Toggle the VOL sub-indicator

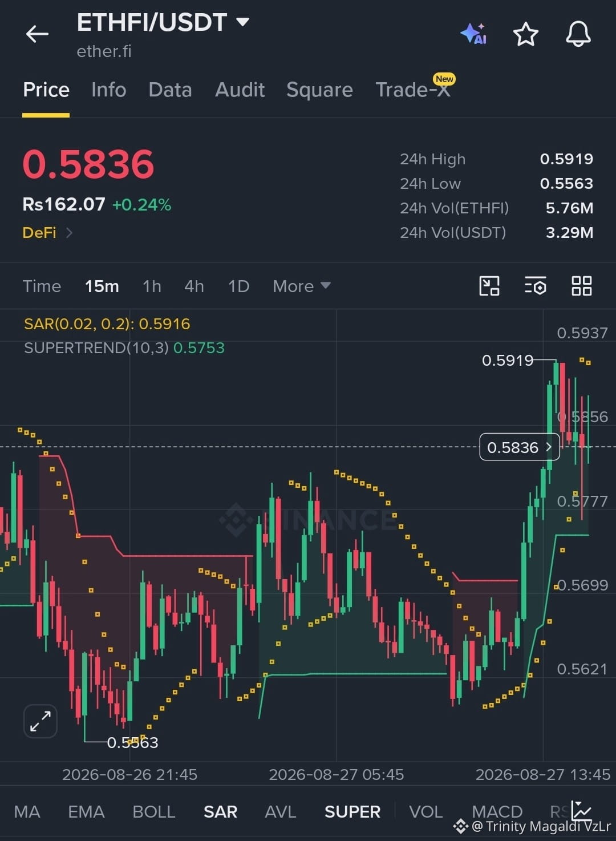point(425,811)
